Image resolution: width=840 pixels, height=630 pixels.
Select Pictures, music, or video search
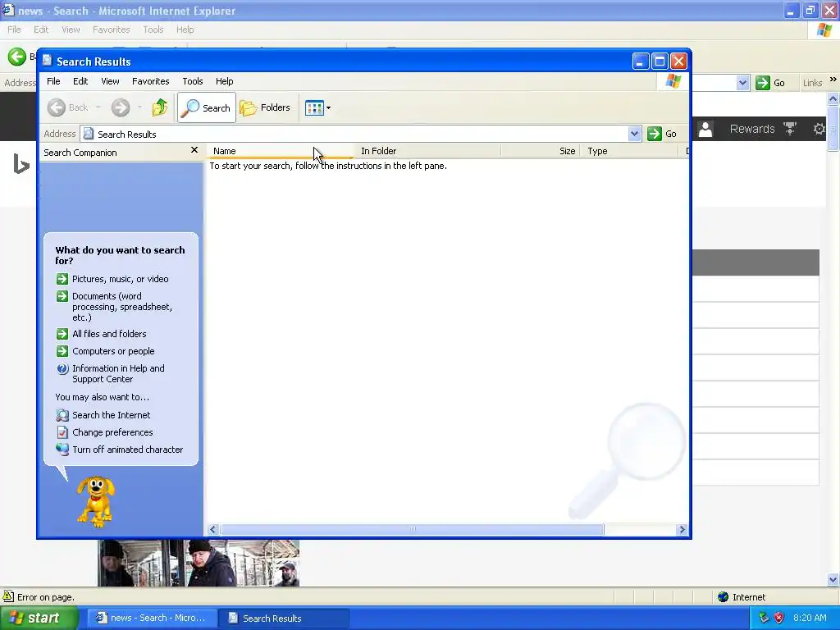[x=120, y=279]
